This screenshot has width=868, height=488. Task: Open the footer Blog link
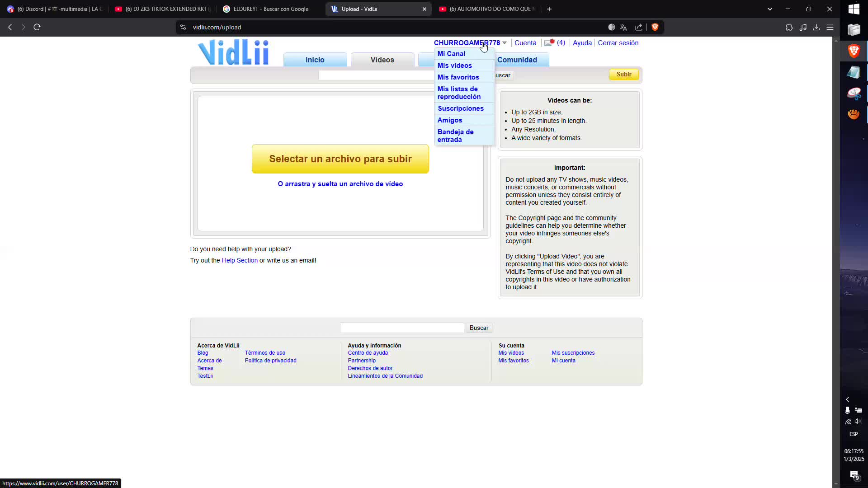203,353
